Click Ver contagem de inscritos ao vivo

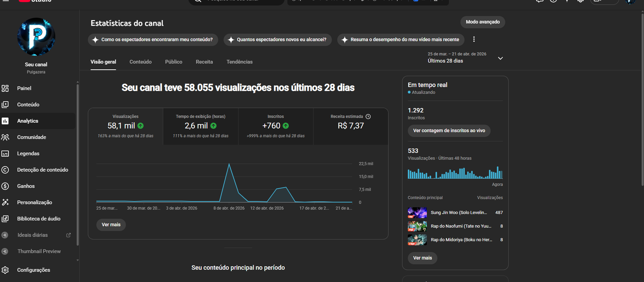(x=449, y=131)
